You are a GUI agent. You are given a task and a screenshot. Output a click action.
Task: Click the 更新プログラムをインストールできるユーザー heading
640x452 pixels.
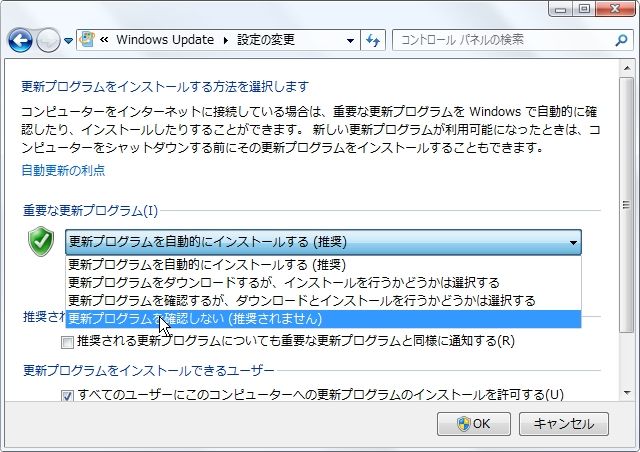(x=149, y=371)
